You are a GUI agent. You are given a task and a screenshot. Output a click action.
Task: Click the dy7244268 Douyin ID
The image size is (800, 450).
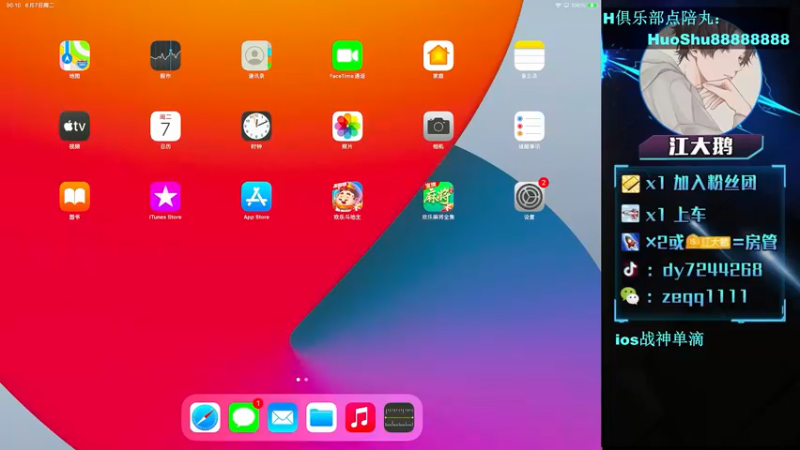[712, 269]
